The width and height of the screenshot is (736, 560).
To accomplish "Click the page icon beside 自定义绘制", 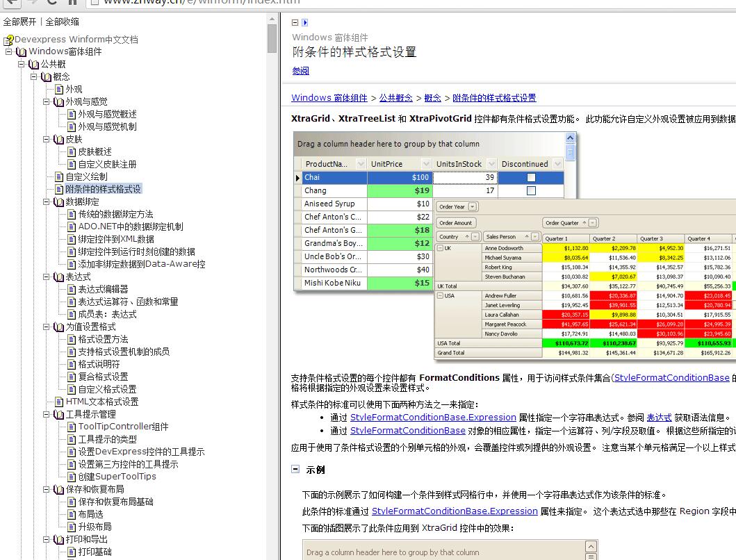I will coord(59,176).
